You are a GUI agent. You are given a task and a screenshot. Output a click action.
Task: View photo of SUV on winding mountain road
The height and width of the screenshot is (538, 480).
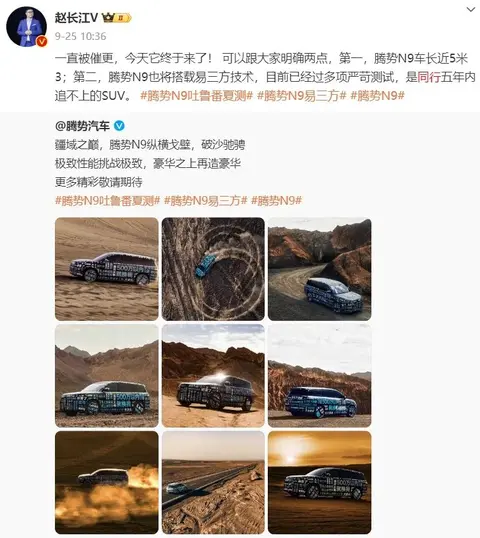coord(319,269)
